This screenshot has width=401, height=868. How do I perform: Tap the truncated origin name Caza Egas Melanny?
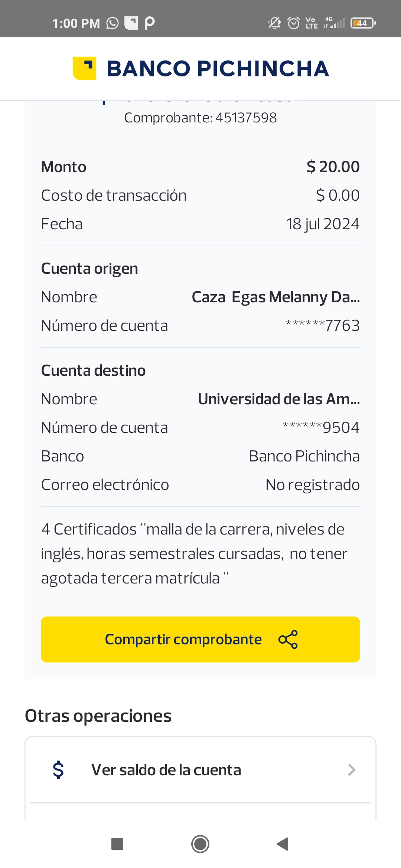pos(276,297)
